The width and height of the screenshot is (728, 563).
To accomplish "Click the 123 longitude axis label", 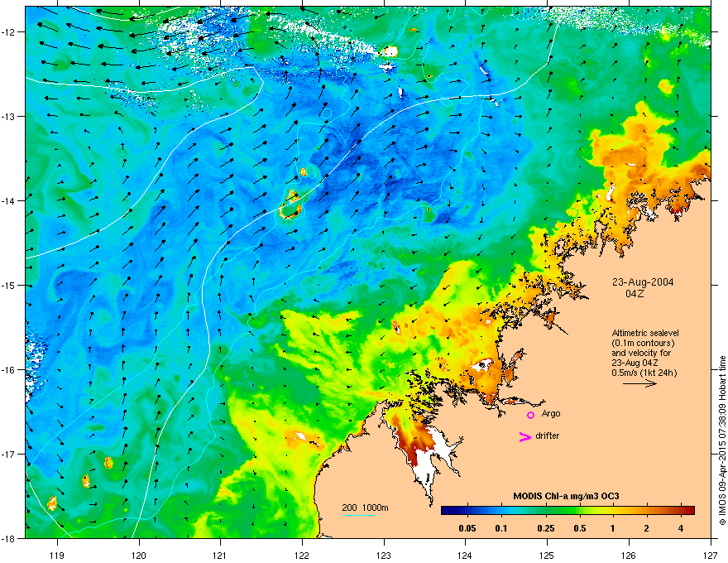I will [x=384, y=556].
